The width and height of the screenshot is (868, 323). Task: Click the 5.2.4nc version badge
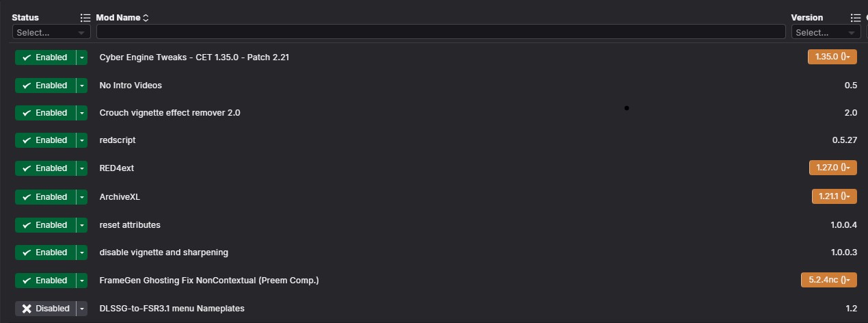click(x=828, y=280)
